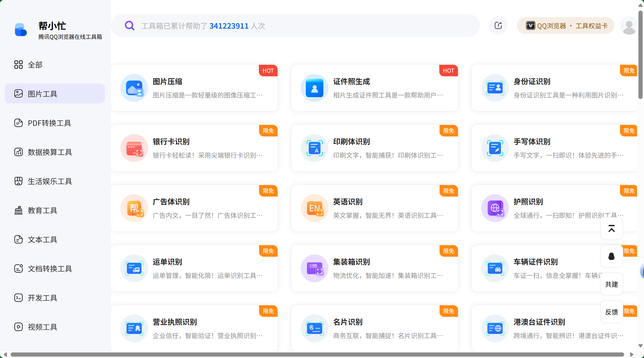Open the 银行卡识别 red card icon
644x358 pixels.
click(134, 148)
